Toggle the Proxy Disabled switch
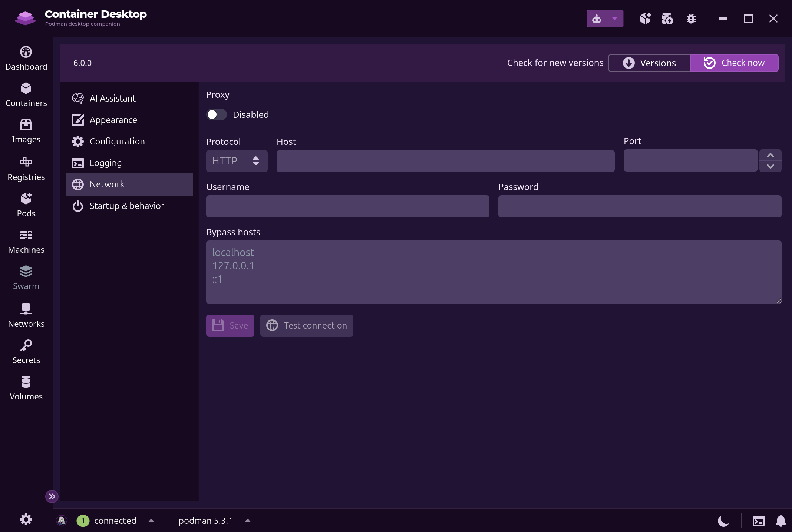792x532 pixels. [x=217, y=114]
